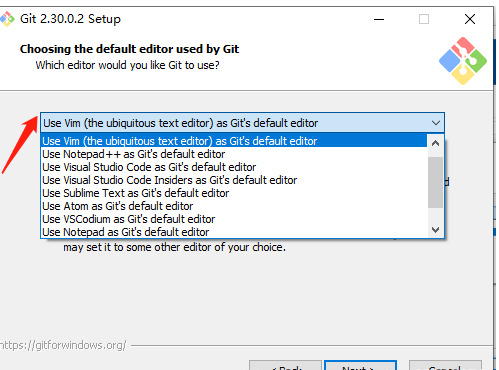
Task: Click the disabled maximize button
Action: pos(424,19)
